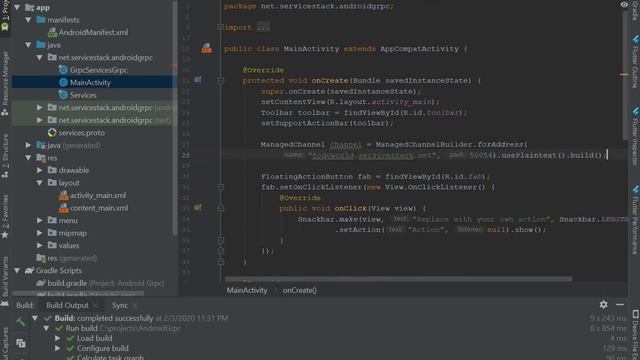Close the Build Output tab
The width and height of the screenshot is (640, 360).
(96, 305)
